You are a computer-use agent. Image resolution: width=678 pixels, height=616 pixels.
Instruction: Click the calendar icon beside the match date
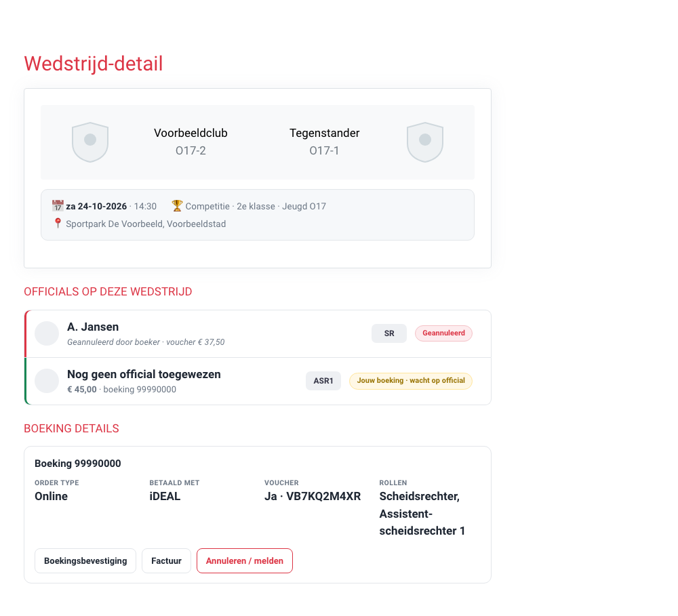pos(58,206)
